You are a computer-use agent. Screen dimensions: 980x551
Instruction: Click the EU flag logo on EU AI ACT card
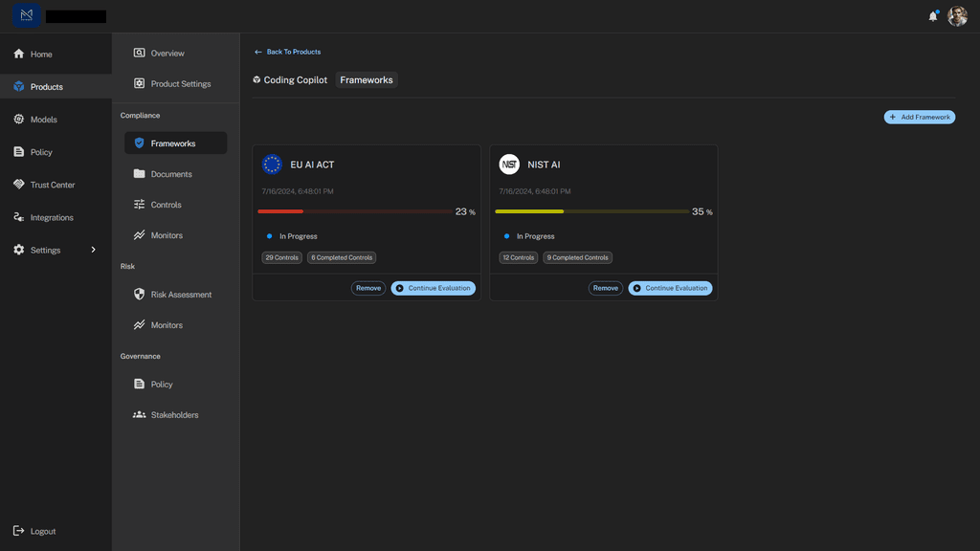point(272,165)
